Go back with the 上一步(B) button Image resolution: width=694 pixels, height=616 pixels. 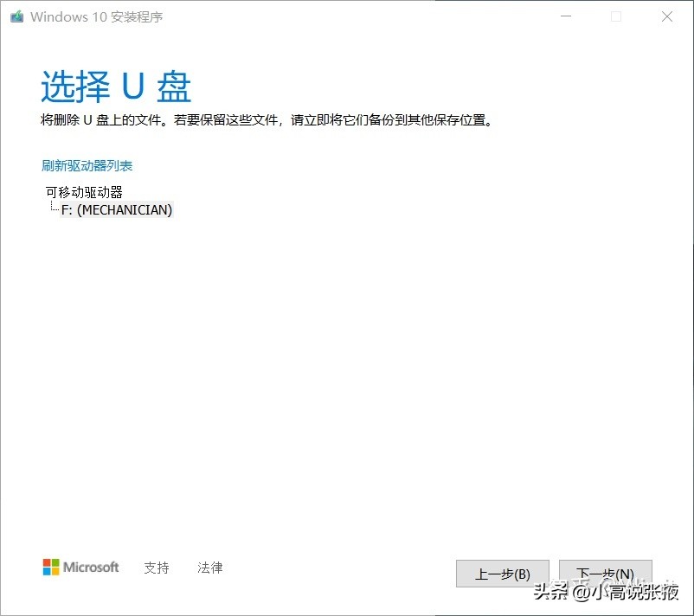click(x=503, y=574)
